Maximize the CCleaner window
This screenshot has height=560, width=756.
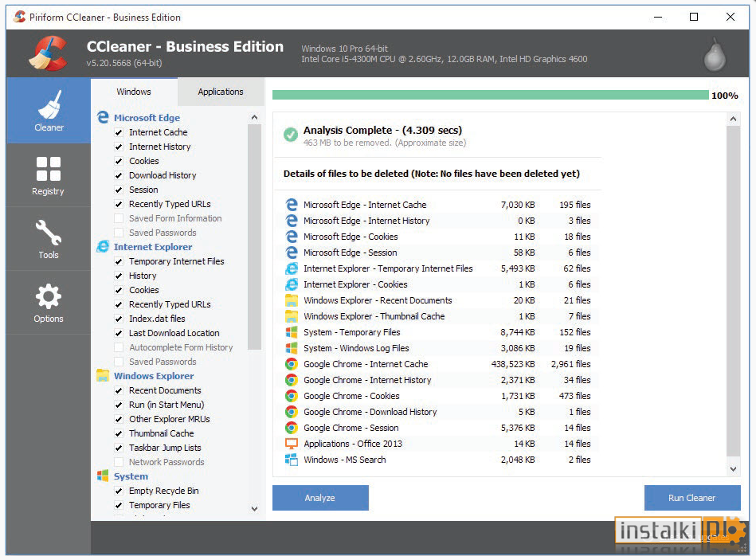pyautogui.click(x=694, y=17)
